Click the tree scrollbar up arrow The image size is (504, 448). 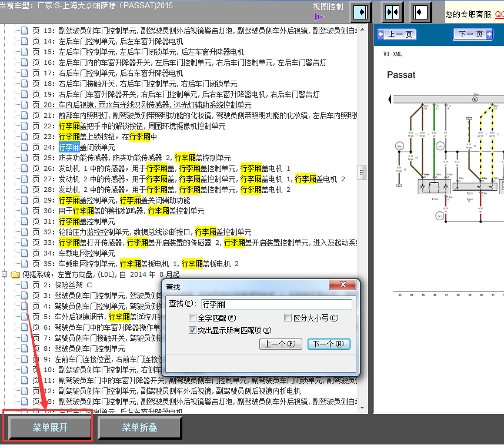point(362,28)
